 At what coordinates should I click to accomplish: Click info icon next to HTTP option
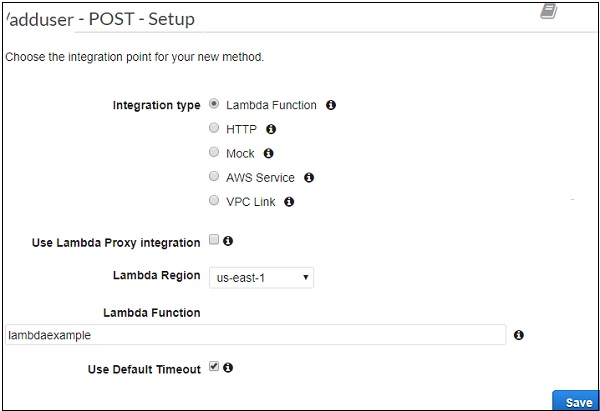coord(270,129)
